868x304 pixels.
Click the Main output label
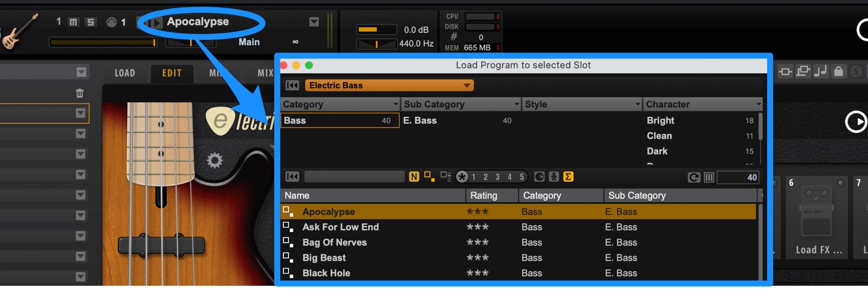pos(249,42)
